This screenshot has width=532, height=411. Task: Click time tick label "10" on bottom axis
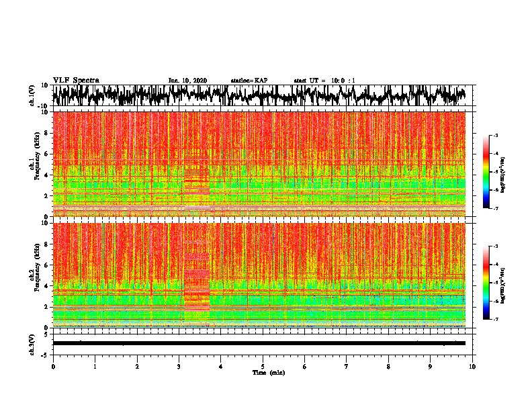coord(472,367)
